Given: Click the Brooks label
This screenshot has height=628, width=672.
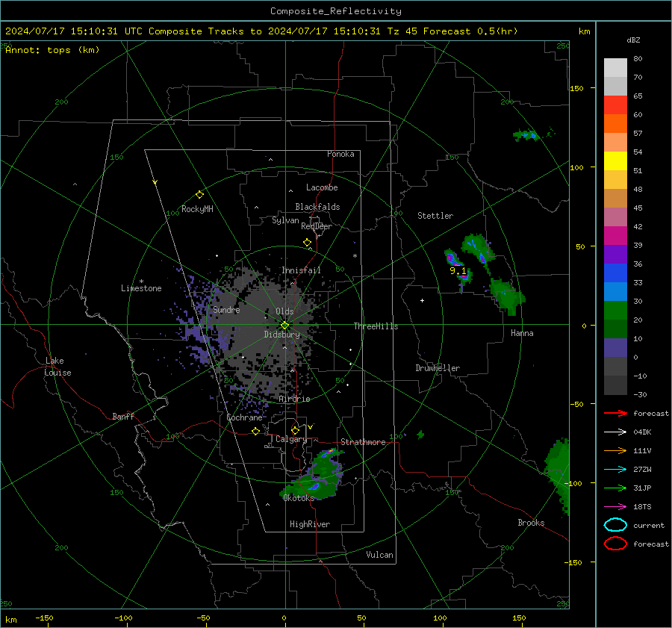Looking at the screenshot, I should click(x=531, y=523).
